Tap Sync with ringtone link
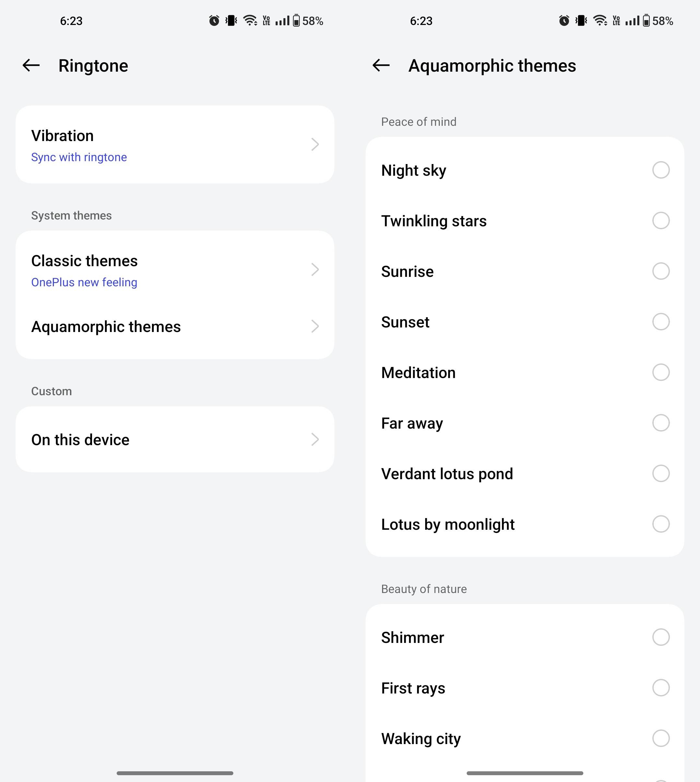700x782 pixels. point(79,157)
